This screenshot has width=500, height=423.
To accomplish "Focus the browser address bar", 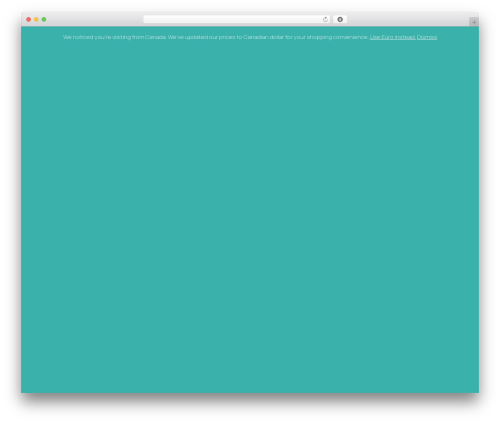I will [x=237, y=19].
